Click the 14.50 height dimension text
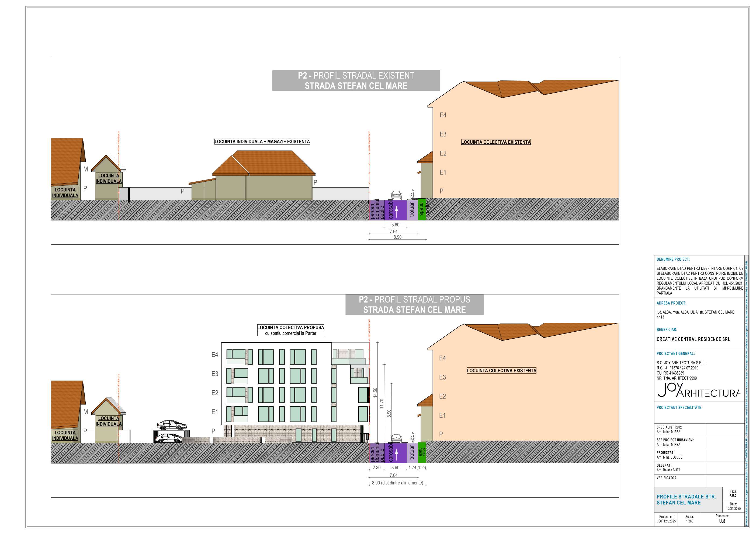The height and width of the screenshot is (534, 756). 375,392
